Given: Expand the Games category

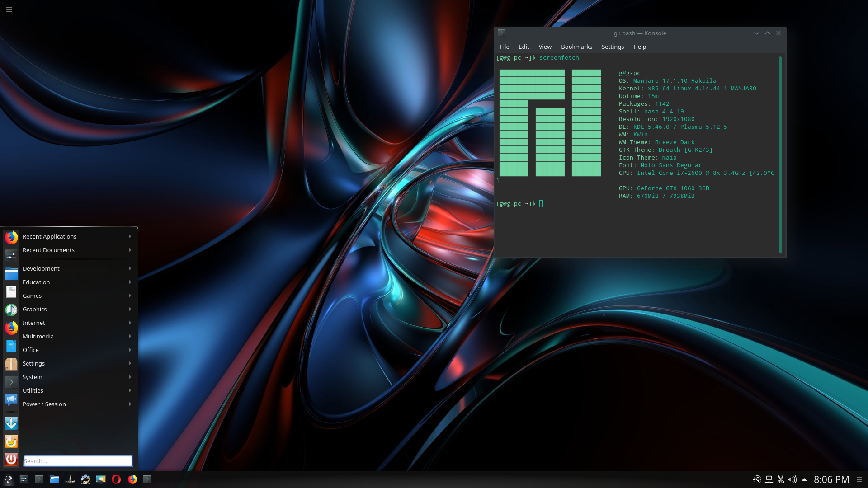Looking at the screenshot, I should point(77,296).
